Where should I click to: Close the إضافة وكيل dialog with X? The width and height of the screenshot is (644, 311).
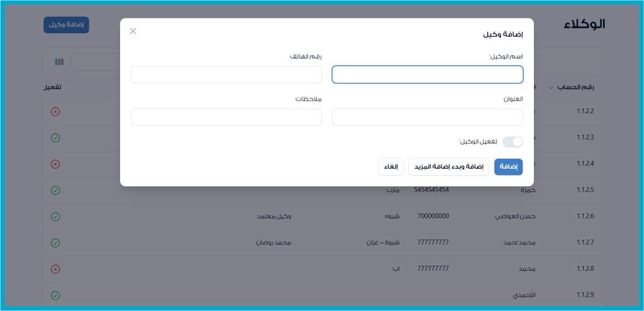point(133,31)
